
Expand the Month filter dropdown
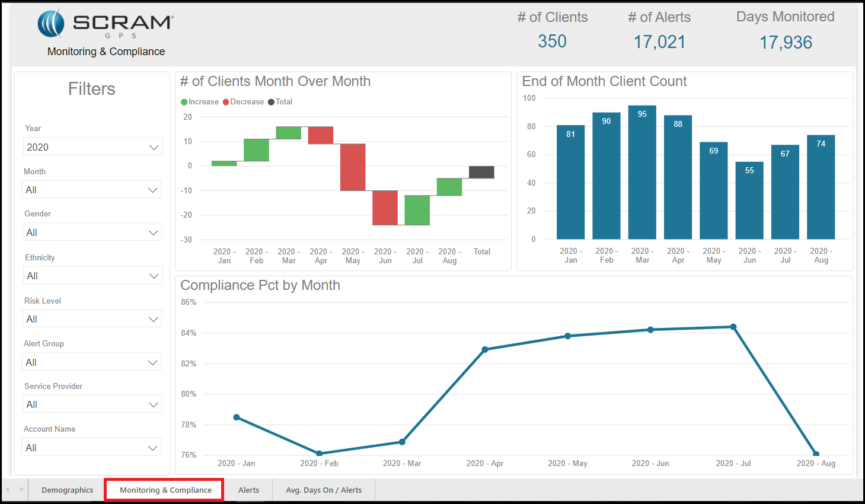tap(92, 190)
